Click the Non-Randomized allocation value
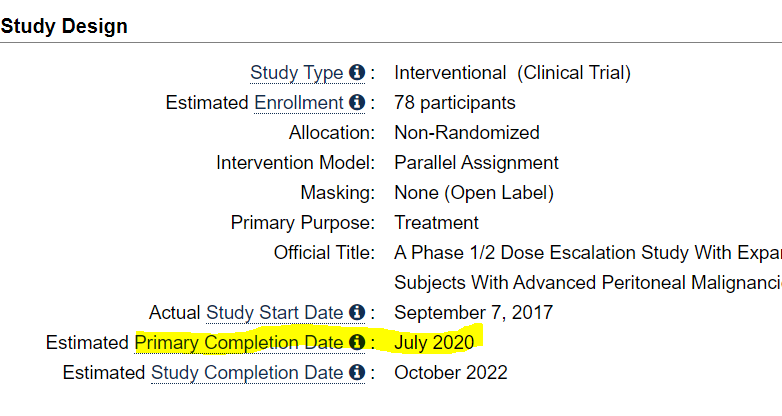Viewport: 782px width, 416px height. (x=466, y=133)
